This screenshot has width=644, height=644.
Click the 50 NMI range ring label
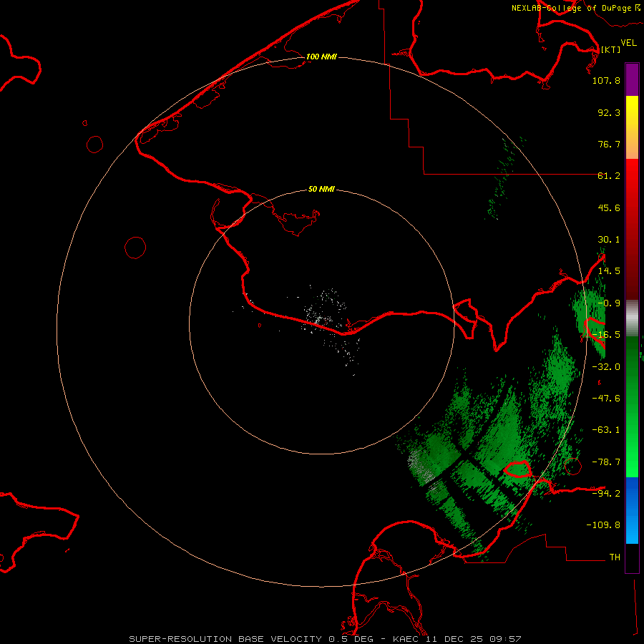pos(321,189)
